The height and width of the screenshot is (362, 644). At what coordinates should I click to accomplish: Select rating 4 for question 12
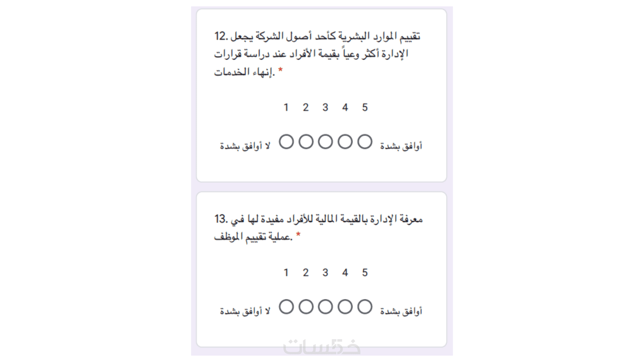point(345,142)
